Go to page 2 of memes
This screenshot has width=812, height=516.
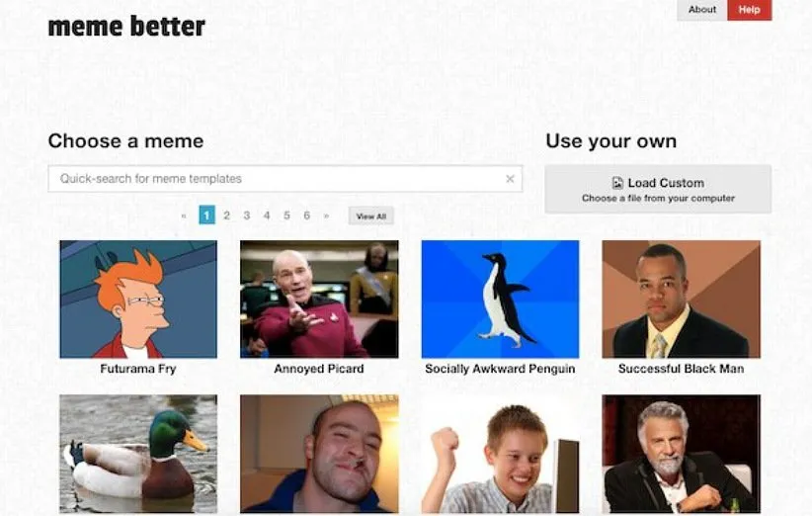pos(226,215)
